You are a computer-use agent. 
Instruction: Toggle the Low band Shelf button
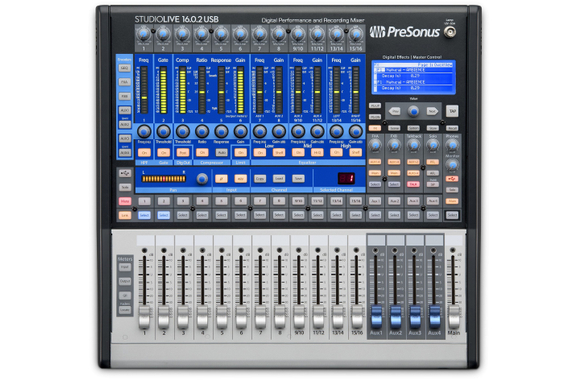[x=279, y=153]
